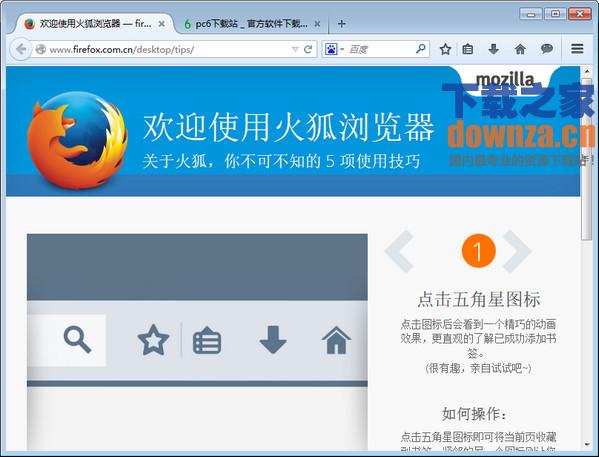Click the scrollbar down arrow
The image size is (599, 457).
[587, 445]
